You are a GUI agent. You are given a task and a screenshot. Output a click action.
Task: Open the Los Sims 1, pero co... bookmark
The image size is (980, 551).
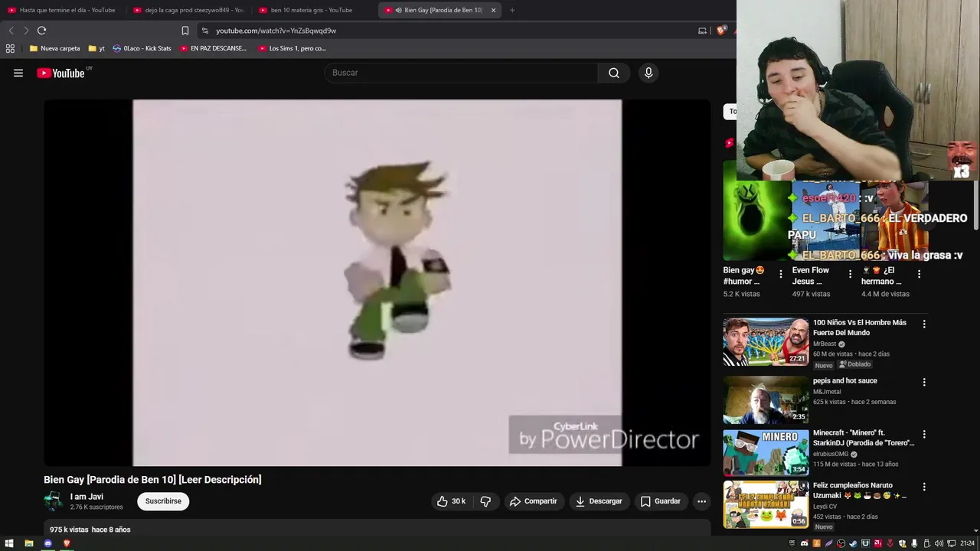tap(292, 48)
